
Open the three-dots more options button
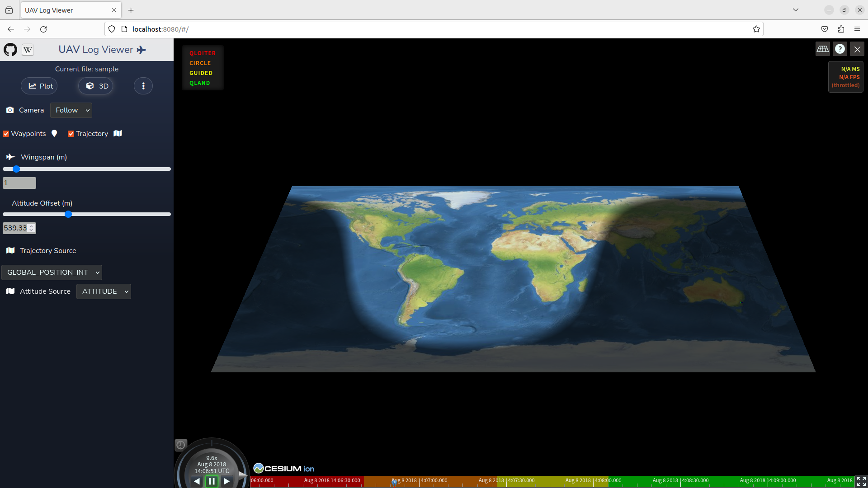click(x=143, y=86)
